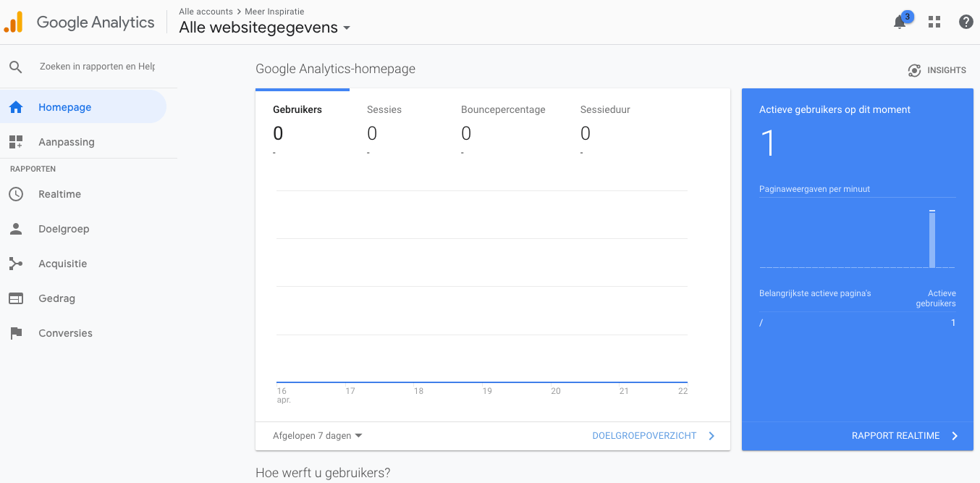
Task: Open the Google apps grid icon
Action: coord(934,22)
